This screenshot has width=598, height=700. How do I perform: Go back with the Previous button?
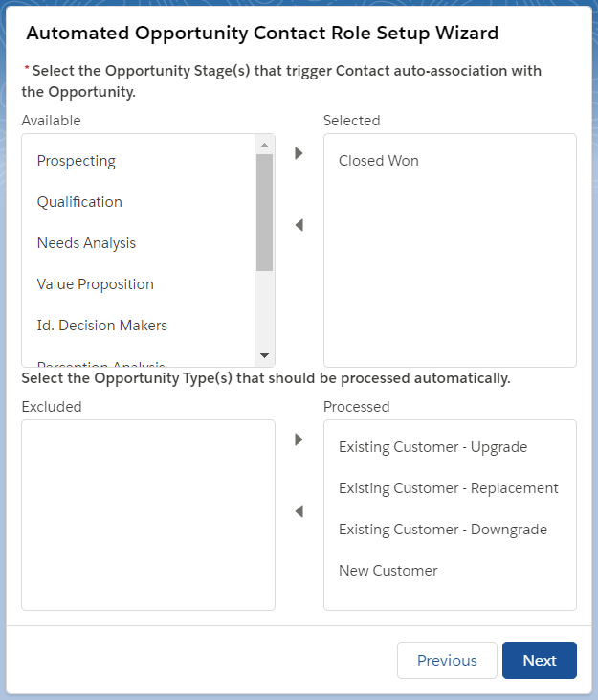(447, 660)
